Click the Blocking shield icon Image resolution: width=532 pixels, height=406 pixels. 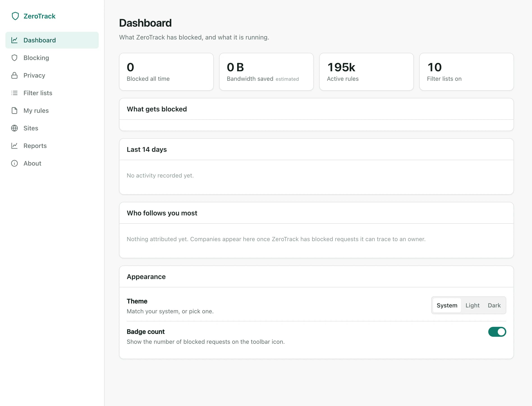click(14, 58)
